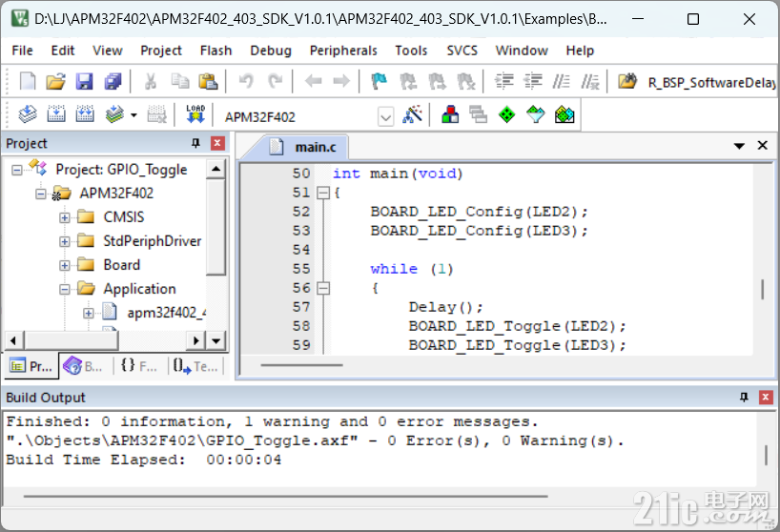Navigate backward arrow

click(313, 81)
